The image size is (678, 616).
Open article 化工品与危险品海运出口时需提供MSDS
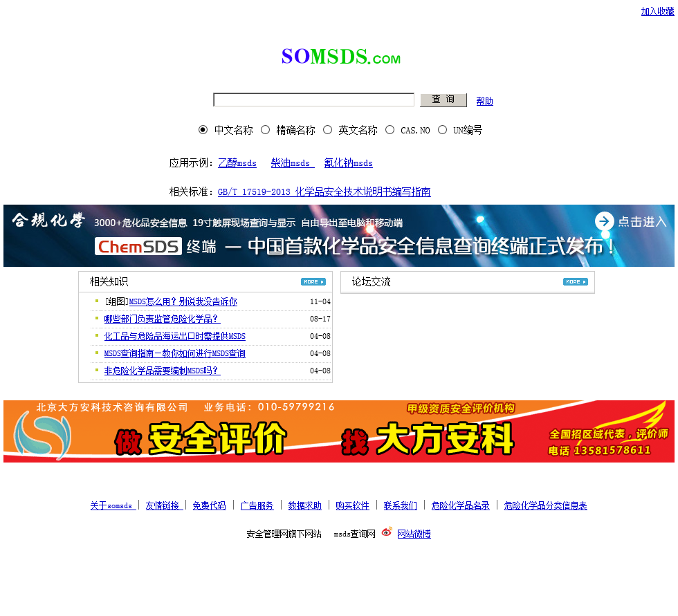[x=174, y=336]
